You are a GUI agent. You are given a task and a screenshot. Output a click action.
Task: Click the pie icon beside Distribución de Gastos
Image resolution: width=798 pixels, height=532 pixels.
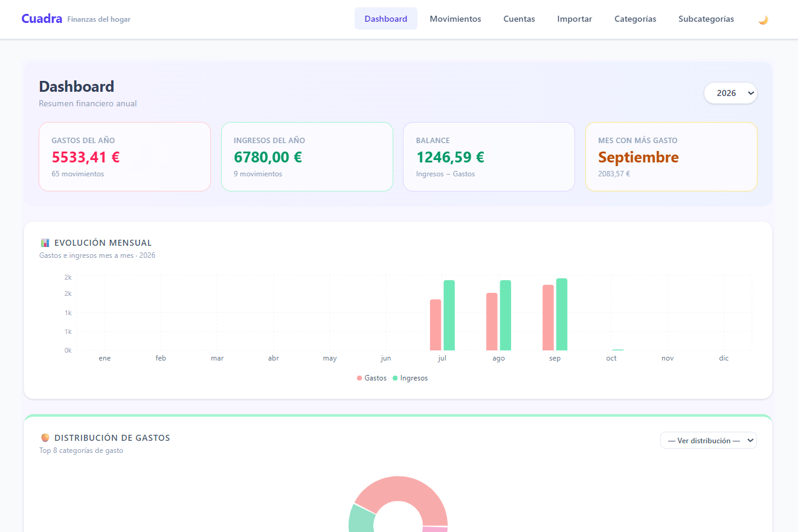(x=45, y=438)
